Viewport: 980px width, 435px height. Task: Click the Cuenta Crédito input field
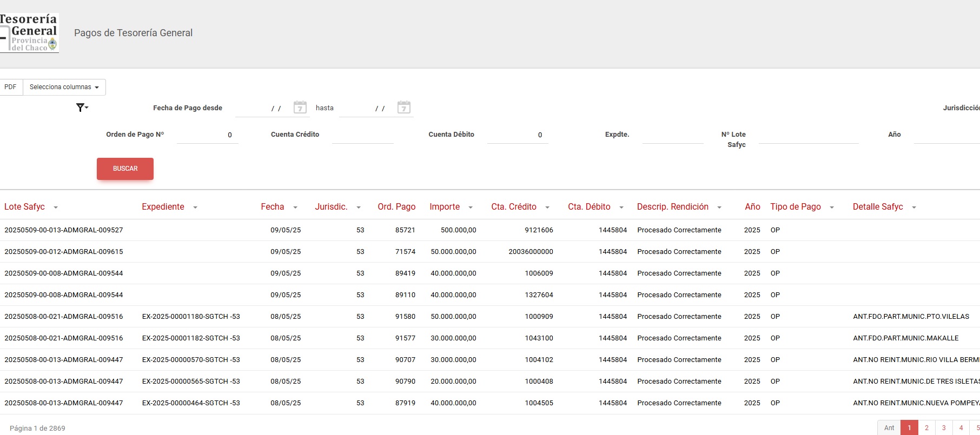(362, 135)
